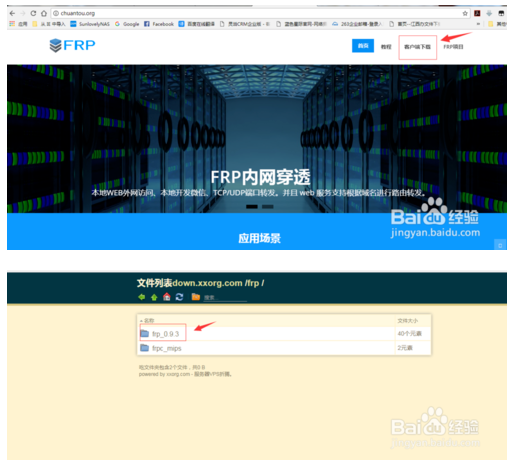
Task: Click the browser back arrow
Action: tap(12, 13)
